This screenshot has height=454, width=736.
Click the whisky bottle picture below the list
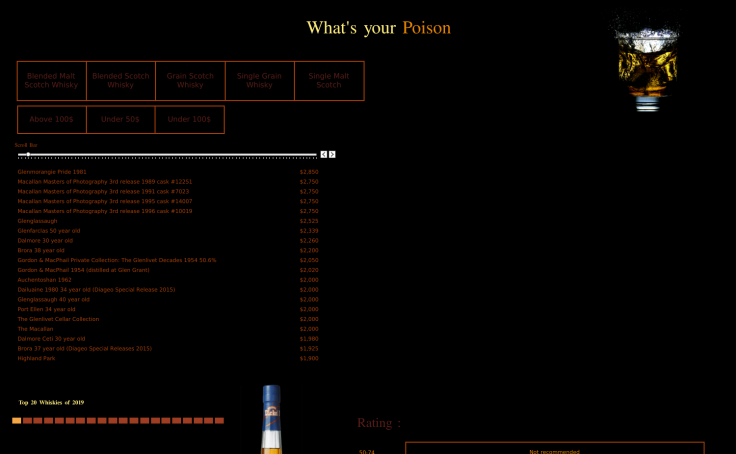pos(271,419)
